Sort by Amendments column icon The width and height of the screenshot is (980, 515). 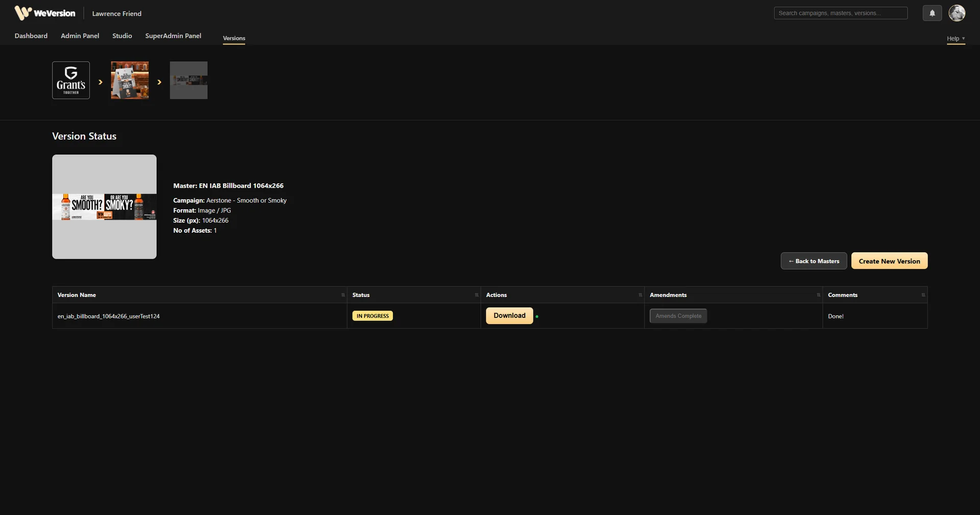point(818,295)
